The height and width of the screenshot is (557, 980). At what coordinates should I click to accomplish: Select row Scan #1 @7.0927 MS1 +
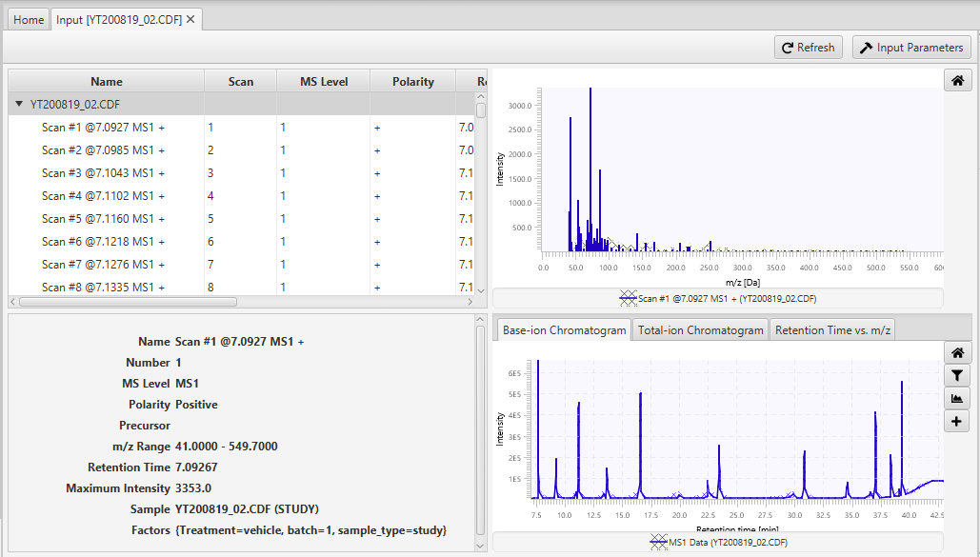[x=241, y=127]
